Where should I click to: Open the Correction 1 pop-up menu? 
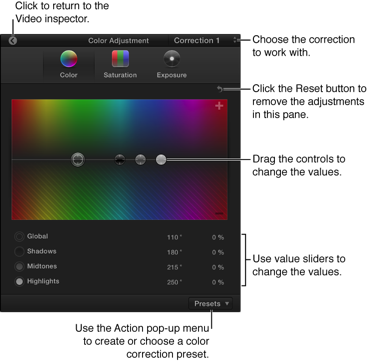[204, 41]
